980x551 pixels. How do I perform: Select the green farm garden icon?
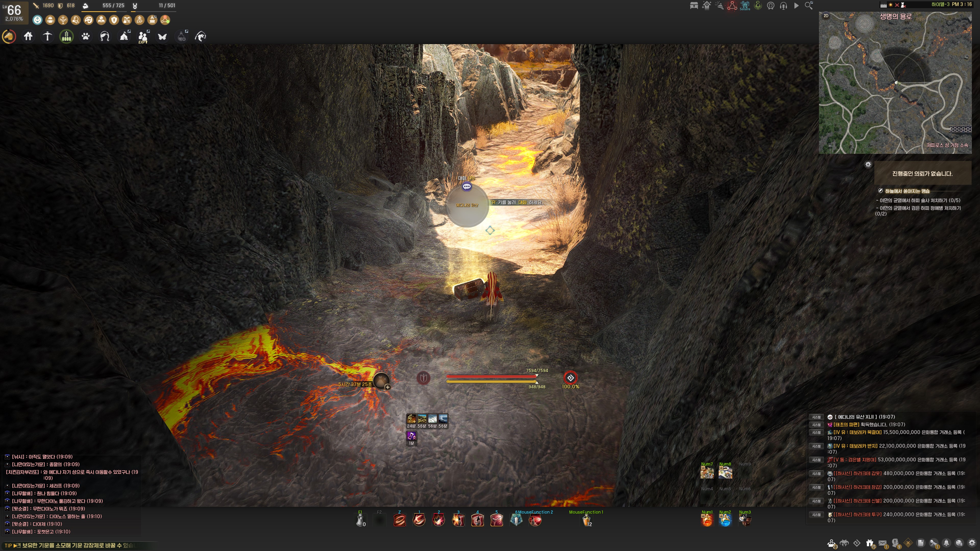click(67, 36)
